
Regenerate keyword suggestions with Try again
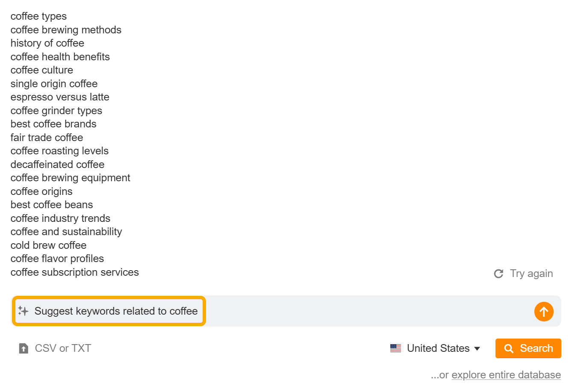531,273
